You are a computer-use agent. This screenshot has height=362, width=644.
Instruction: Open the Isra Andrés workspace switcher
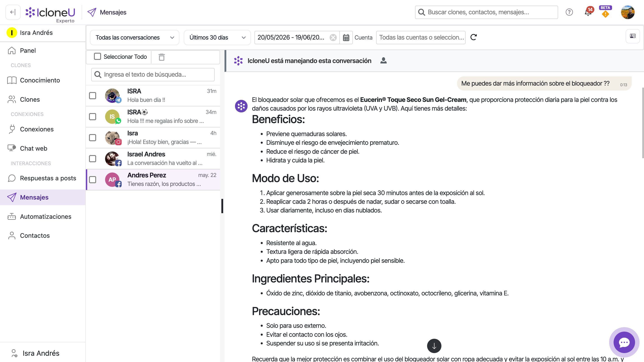[x=43, y=33]
